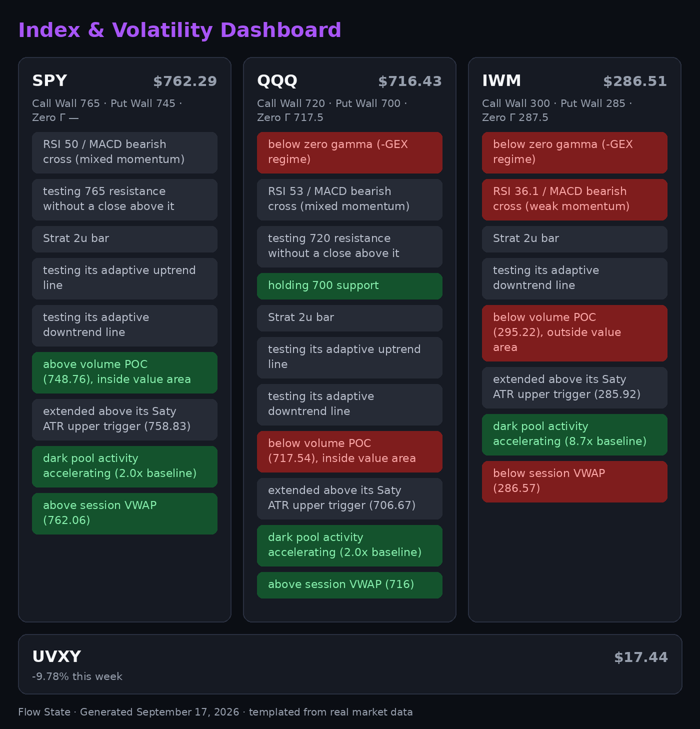Click IWM RSI 36.1 weak momentum chip
Screen dimensions: 700x729
575,199
